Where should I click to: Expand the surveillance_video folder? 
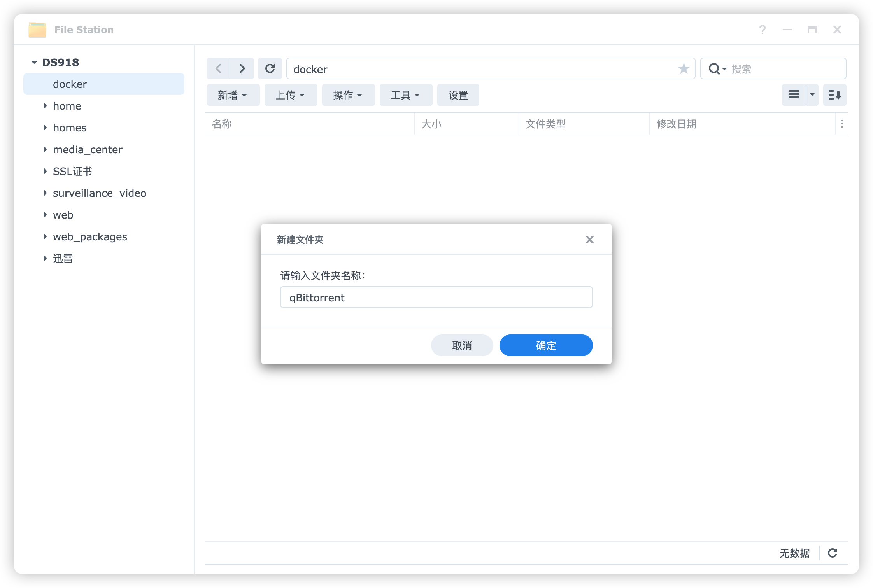coord(45,193)
